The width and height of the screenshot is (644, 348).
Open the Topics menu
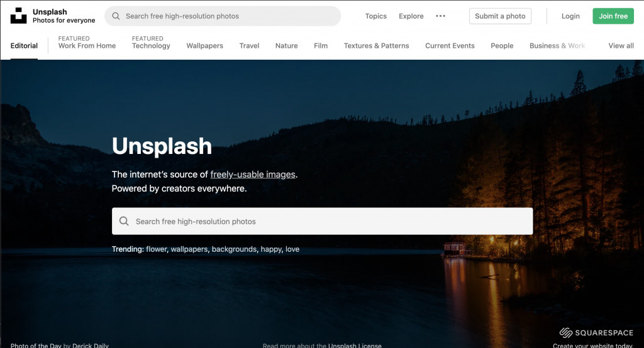[376, 16]
